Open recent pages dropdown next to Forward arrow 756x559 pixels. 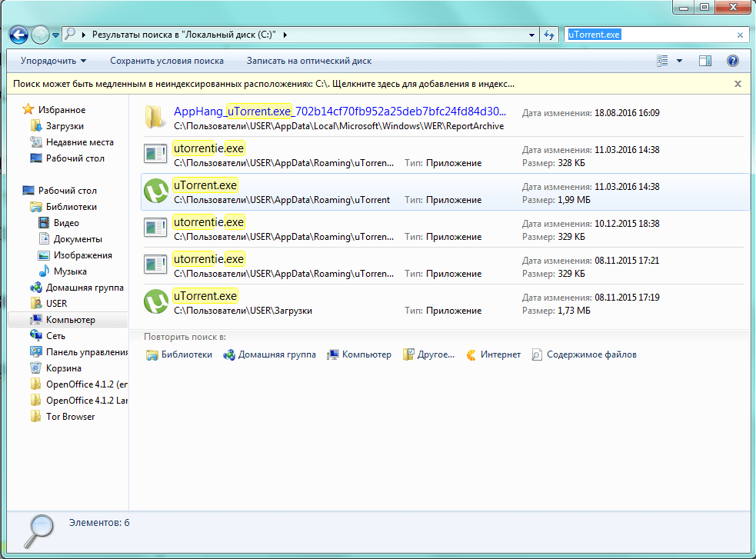[x=56, y=35]
